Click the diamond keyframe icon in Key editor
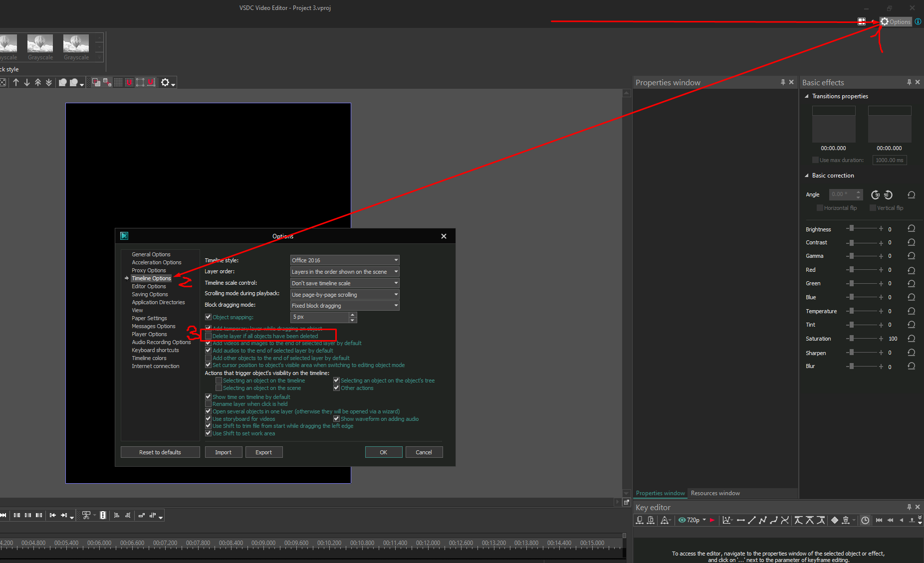 click(835, 520)
